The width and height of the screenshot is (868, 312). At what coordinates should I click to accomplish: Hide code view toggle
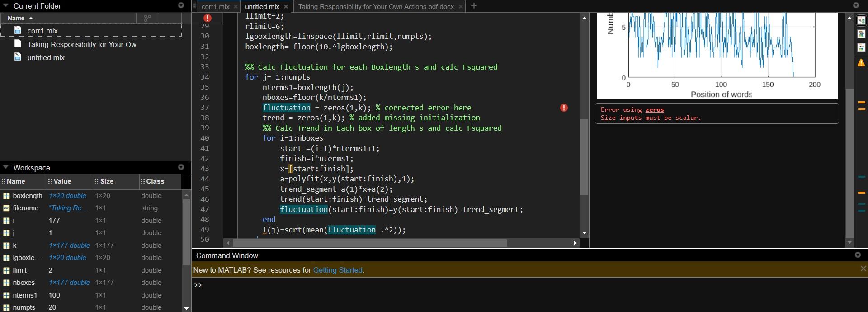861,47
